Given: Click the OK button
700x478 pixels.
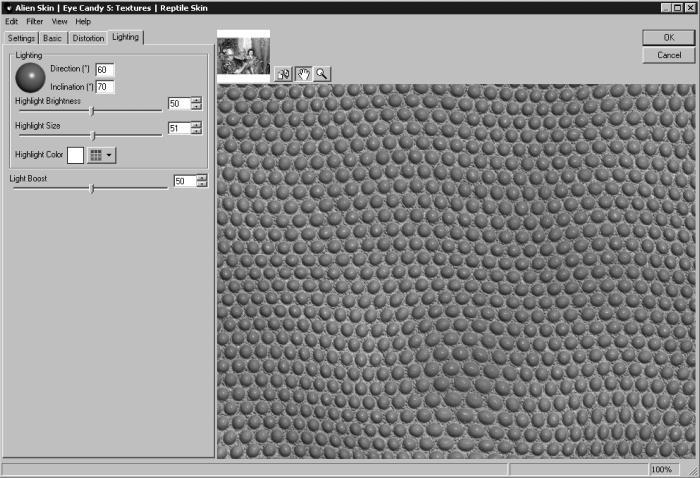Looking at the screenshot, I should [x=668, y=37].
